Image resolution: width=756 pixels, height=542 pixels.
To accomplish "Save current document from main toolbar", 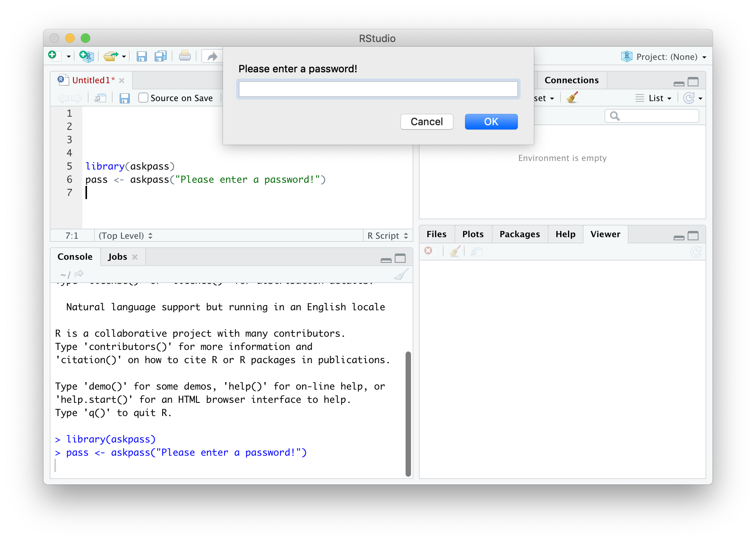I will point(141,56).
